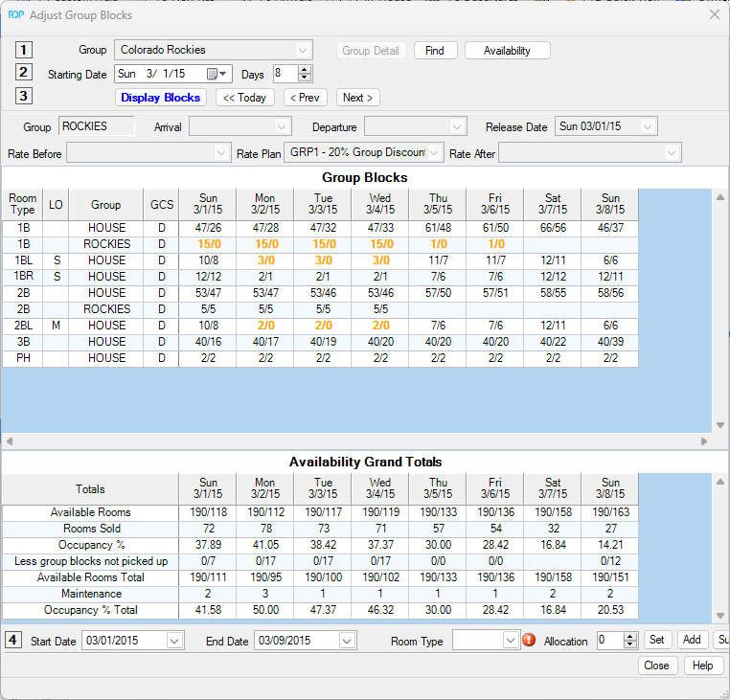The width and height of the screenshot is (730, 700).
Task: Jump to Today with << Today button
Action: (244, 98)
